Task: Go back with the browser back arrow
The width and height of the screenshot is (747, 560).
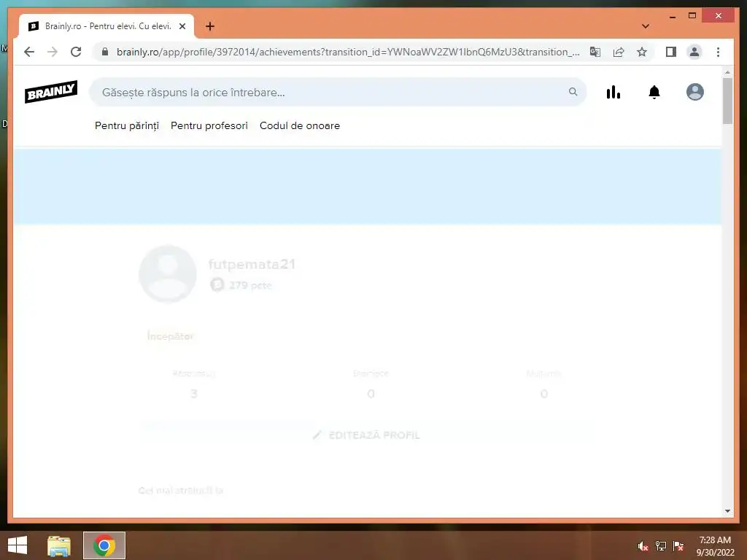Action: (29, 52)
